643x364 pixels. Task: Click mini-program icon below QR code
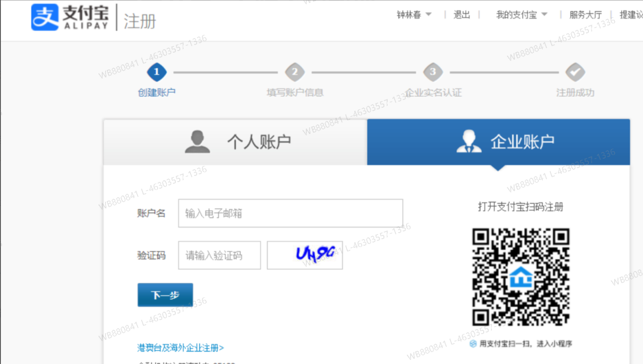(x=473, y=344)
